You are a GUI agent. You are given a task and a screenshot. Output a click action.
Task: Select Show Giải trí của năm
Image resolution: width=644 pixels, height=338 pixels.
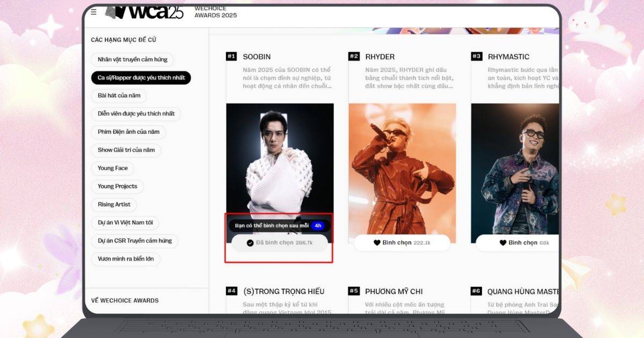pos(126,150)
